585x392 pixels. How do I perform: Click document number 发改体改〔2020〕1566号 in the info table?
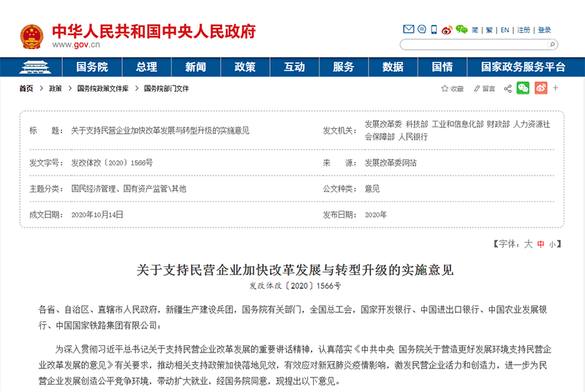click(x=112, y=162)
